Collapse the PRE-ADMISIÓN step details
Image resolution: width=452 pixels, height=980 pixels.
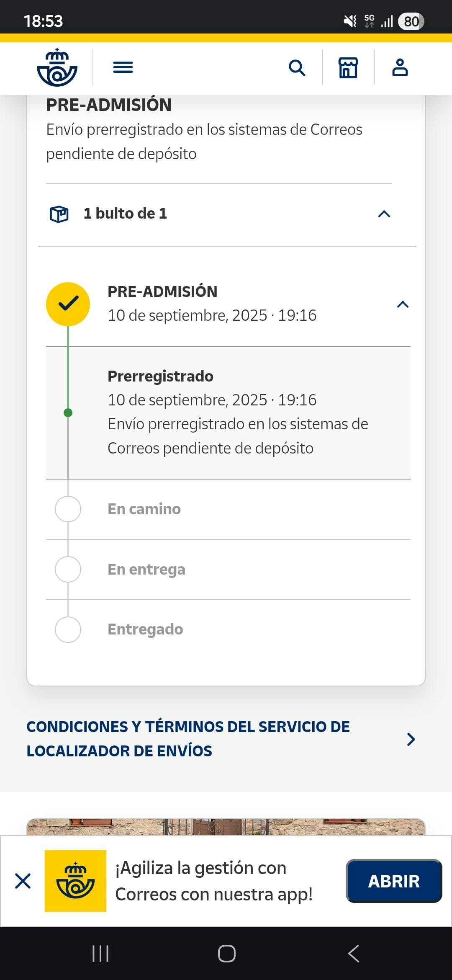click(402, 304)
